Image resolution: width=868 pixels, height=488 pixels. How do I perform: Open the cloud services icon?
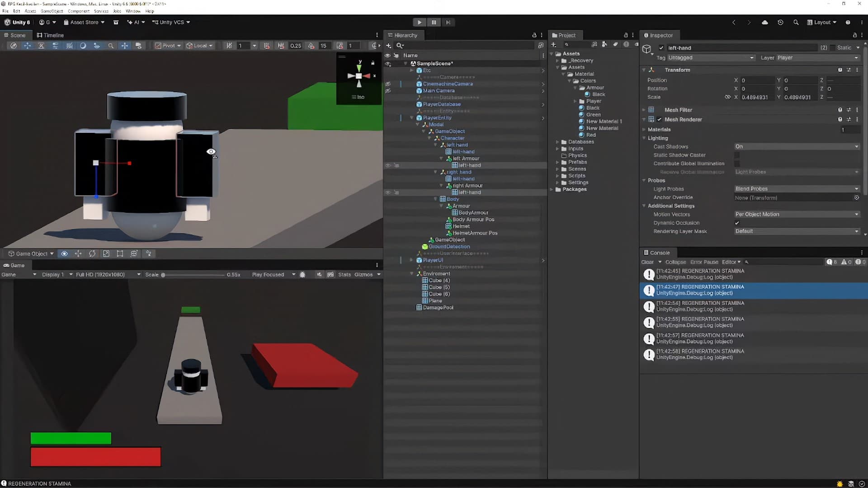click(x=765, y=22)
